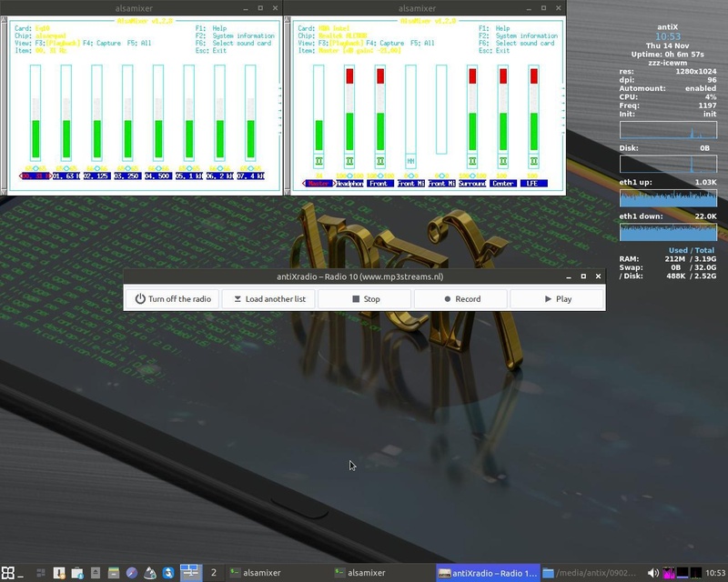Viewport: 728px width, 582px height.
Task: Open the volume speaker icon in the system tray
Action: (652, 573)
